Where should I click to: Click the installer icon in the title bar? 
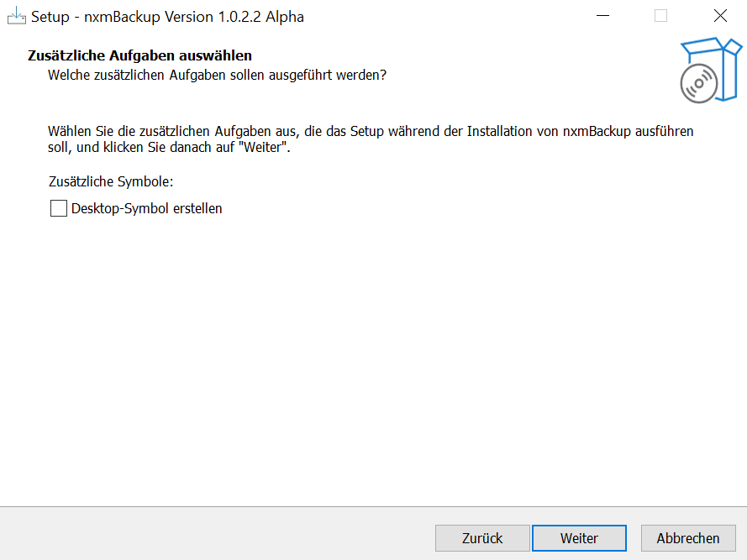(16, 16)
